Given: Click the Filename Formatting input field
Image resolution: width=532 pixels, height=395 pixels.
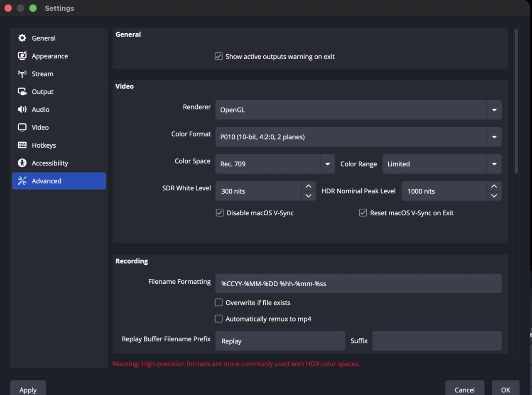Looking at the screenshot, I should pos(358,284).
